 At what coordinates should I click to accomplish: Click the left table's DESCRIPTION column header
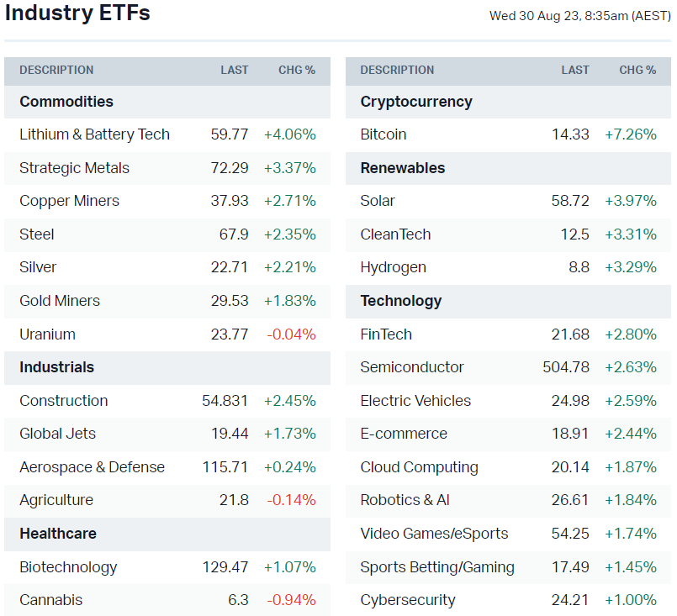tap(56, 71)
